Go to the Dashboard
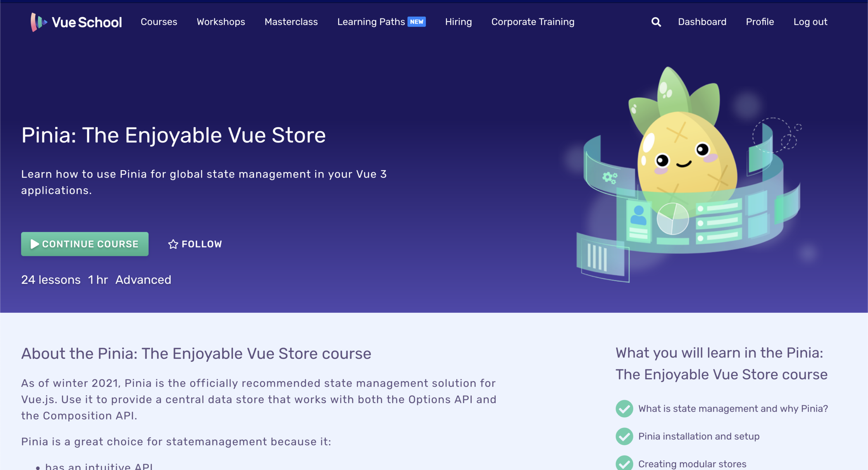 (702, 22)
